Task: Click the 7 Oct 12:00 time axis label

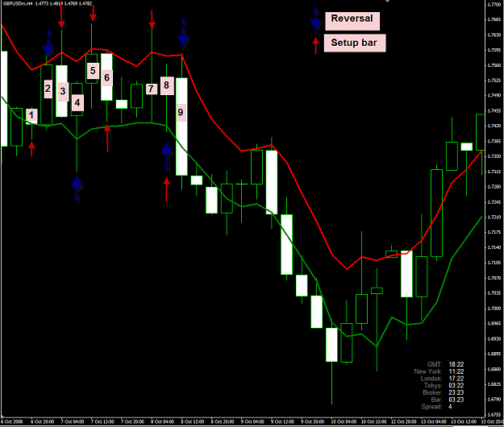Action: tap(102, 421)
